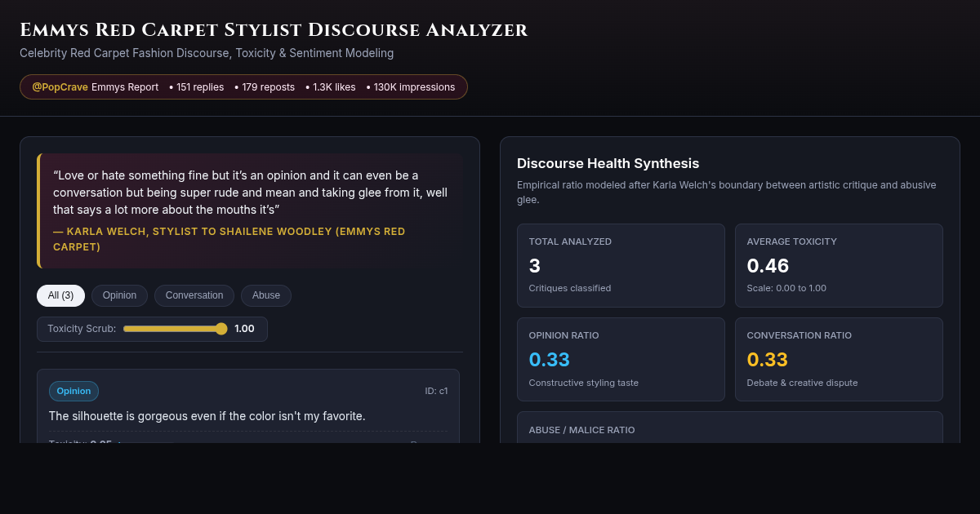The height and width of the screenshot is (514, 980).
Task: Click the Abuse / Malice Ratio heading
Action: (581, 430)
